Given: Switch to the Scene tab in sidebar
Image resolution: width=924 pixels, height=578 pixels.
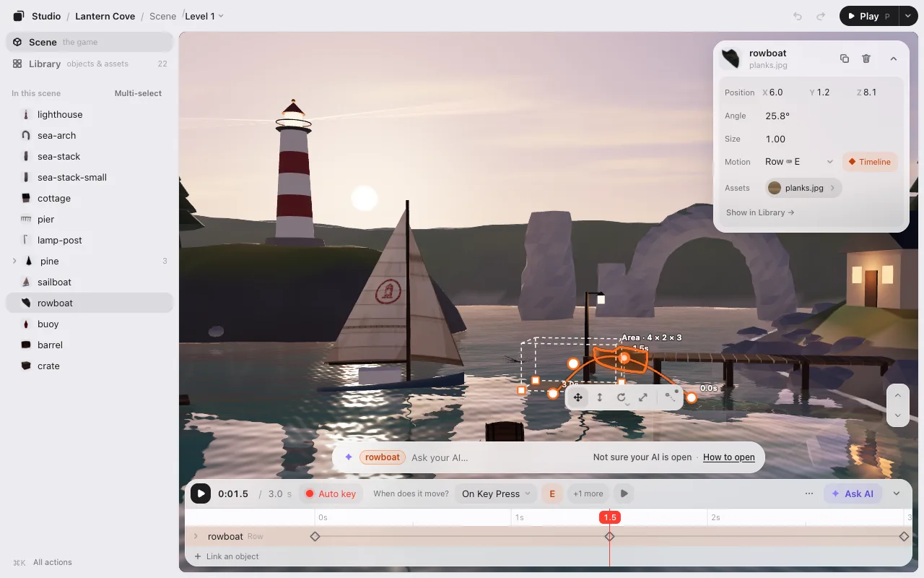Looking at the screenshot, I should point(90,42).
